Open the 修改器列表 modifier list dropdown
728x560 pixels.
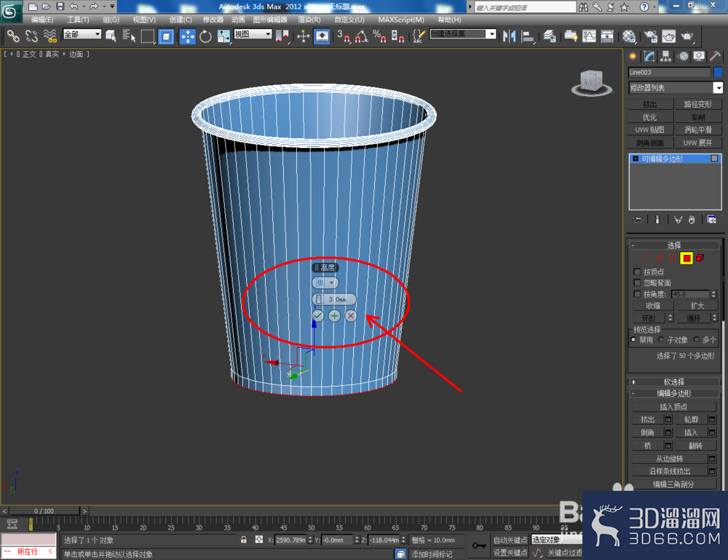[675, 88]
